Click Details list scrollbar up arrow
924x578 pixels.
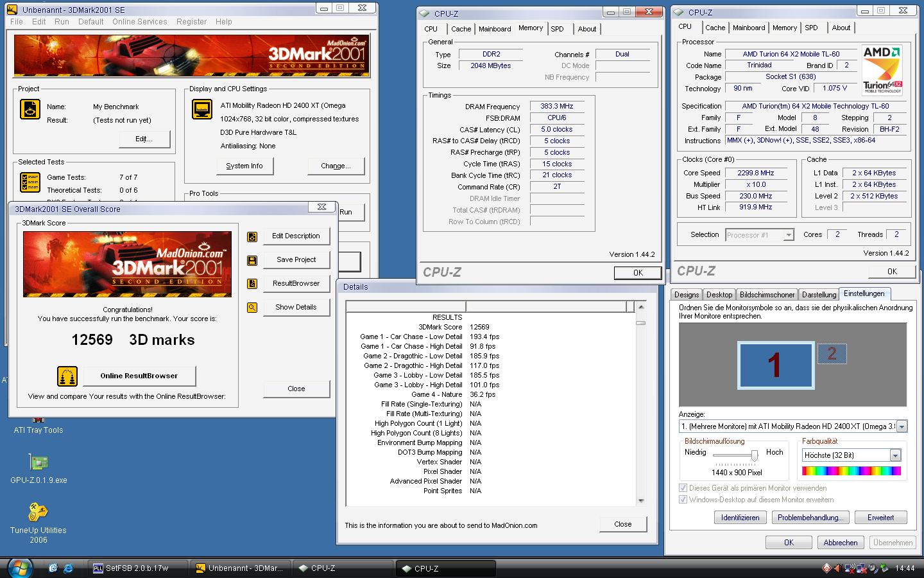click(x=640, y=307)
